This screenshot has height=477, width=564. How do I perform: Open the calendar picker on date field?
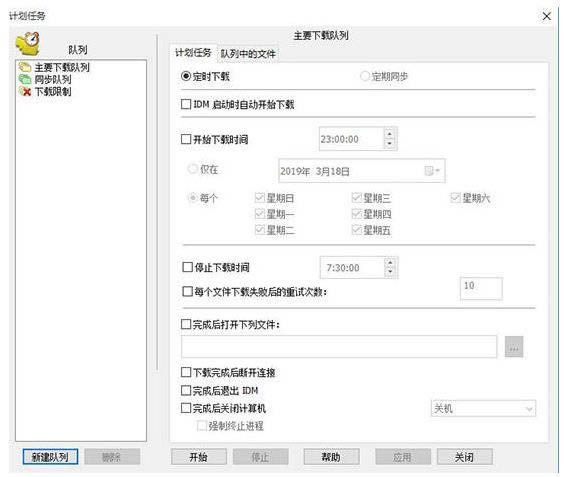click(x=432, y=171)
